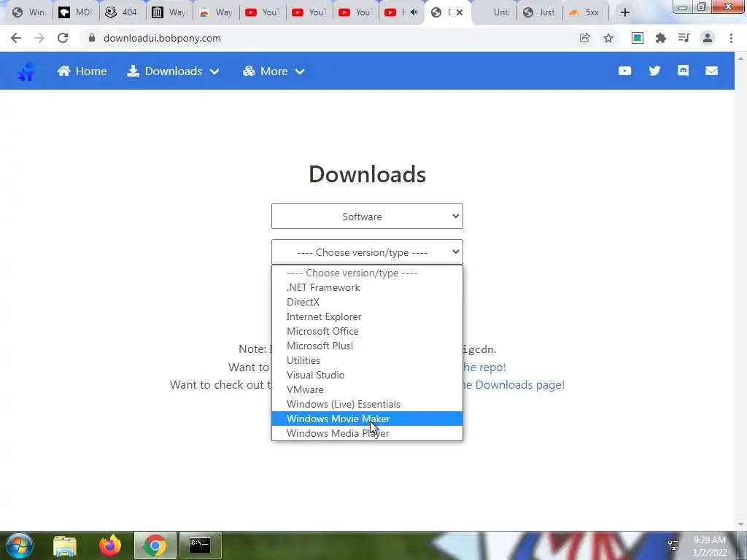Click the email envelope icon
This screenshot has width=747, height=560.
pos(712,71)
